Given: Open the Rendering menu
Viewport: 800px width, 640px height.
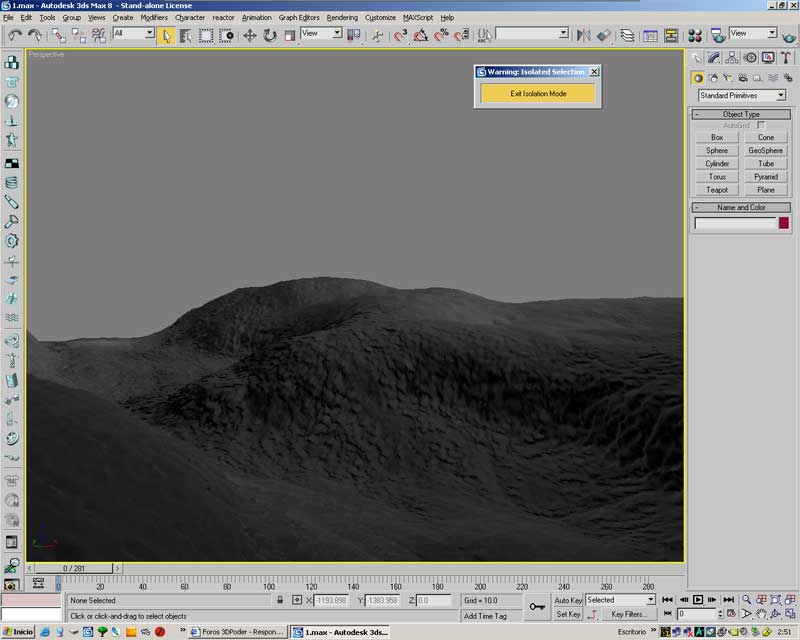Looking at the screenshot, I should click(x=342, y=17).
